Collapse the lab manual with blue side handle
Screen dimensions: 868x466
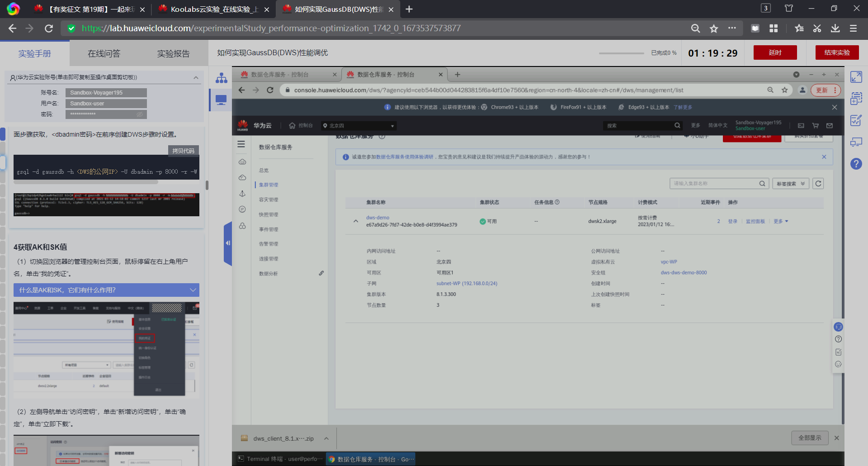point(228,243)
